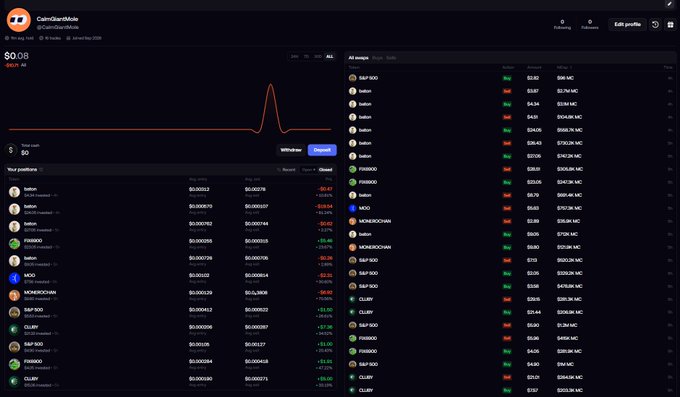Click S&P 500 icon in the $2.82 swap row
The width and height of the screenshot is (680, 397).
tap(353, 78)
